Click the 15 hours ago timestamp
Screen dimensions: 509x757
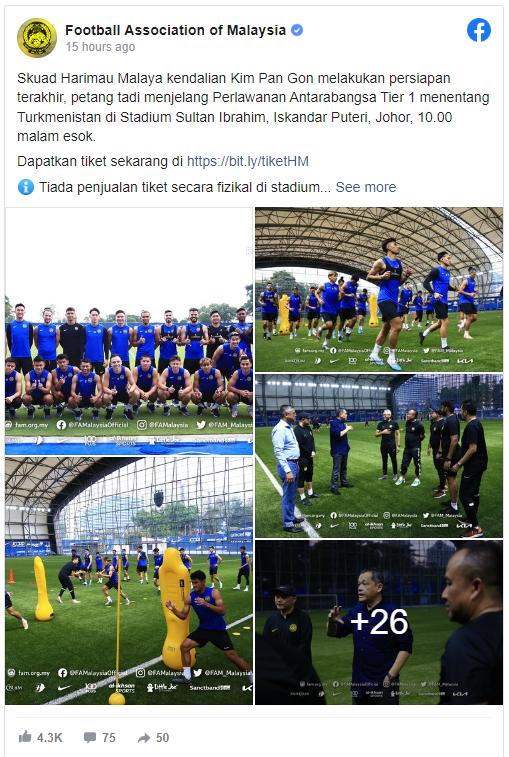100,47
